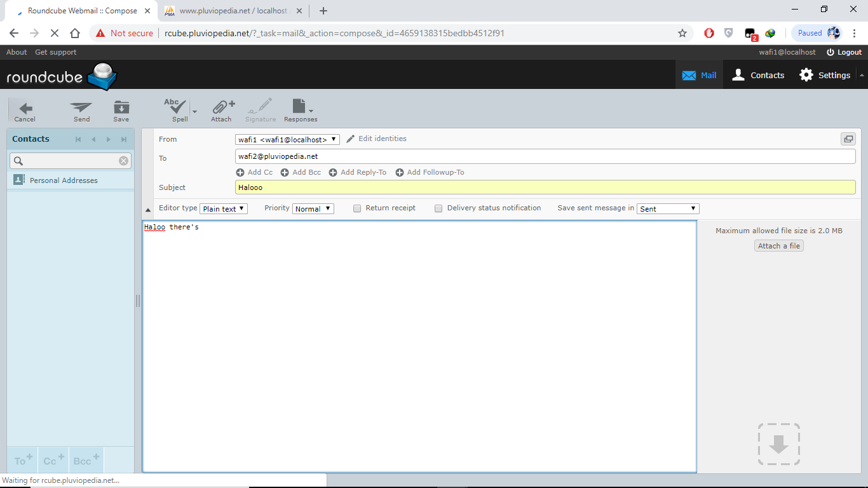Click Get support link
This screenshot has height=488, width=868.
click(x=55, y=52)
